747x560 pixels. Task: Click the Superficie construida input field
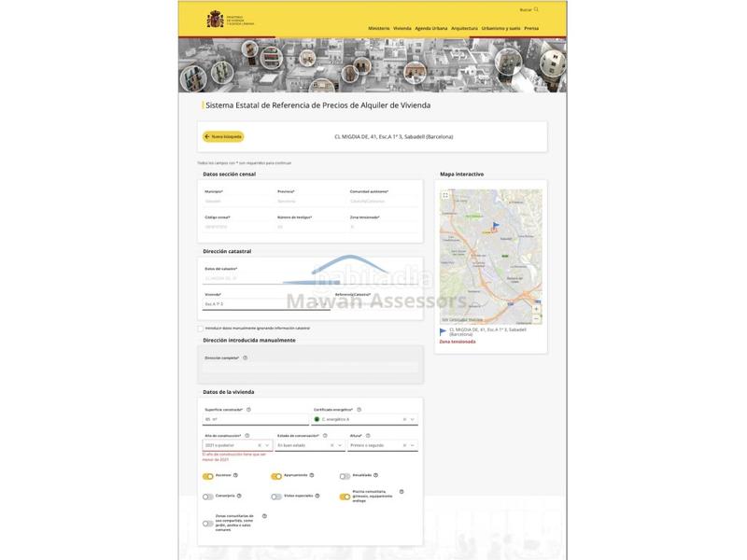[x=252, y=419]
